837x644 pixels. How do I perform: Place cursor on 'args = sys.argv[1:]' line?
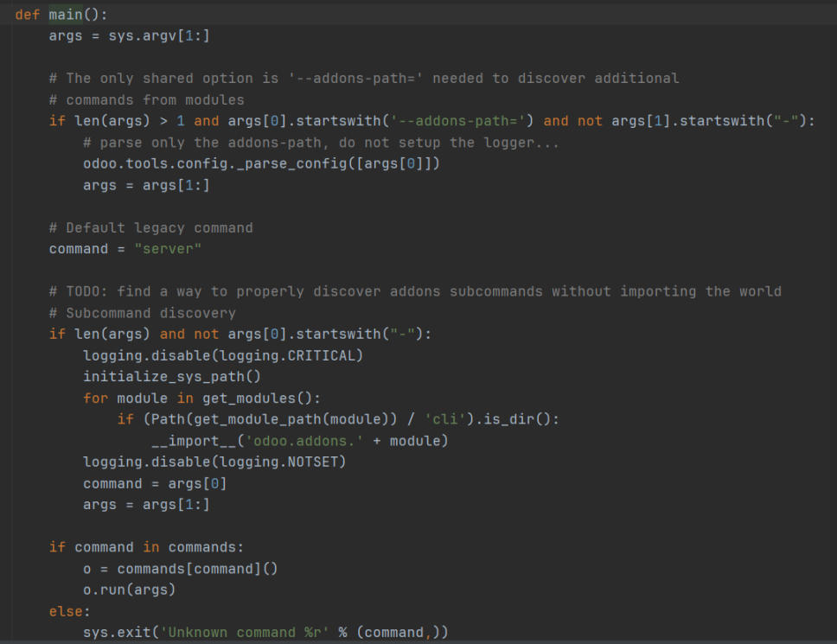click(x=129, y=35)
